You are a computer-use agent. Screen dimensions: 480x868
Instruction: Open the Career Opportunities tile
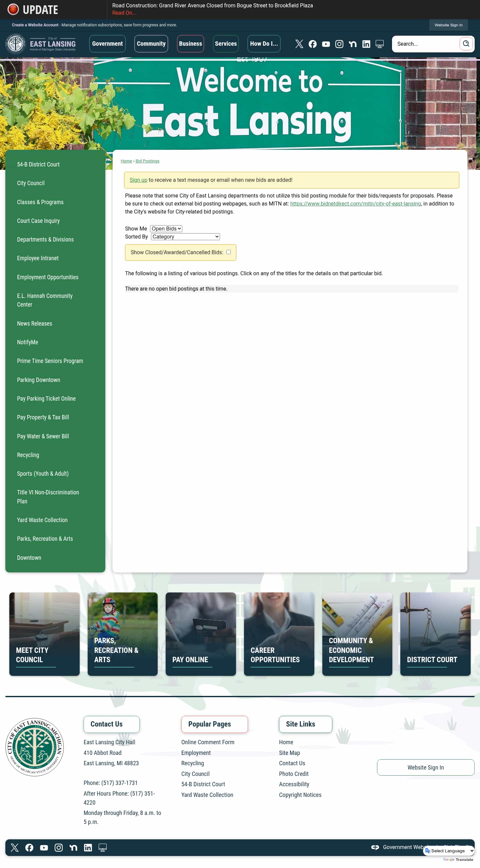tap(279, 634)
